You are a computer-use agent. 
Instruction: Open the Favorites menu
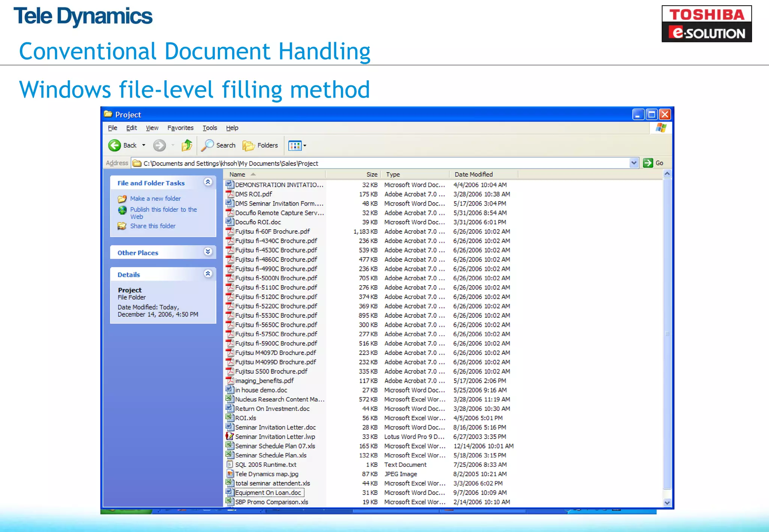[181, 128]
